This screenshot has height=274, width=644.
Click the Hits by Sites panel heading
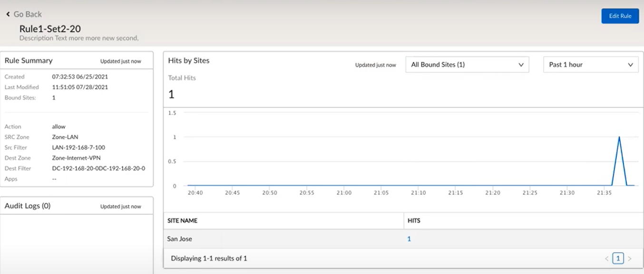(x=189, y=61)
